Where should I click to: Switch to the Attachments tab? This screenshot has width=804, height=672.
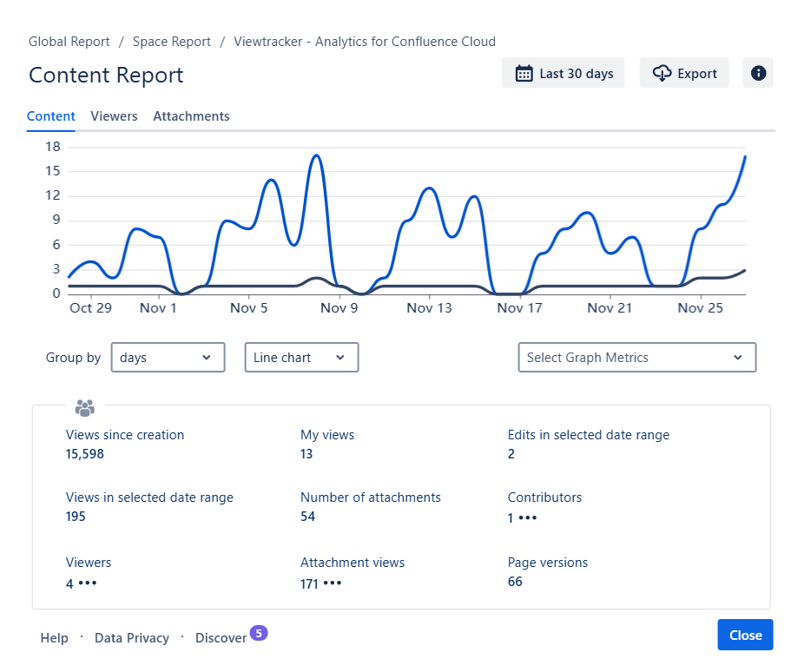(x=191, y=116)
